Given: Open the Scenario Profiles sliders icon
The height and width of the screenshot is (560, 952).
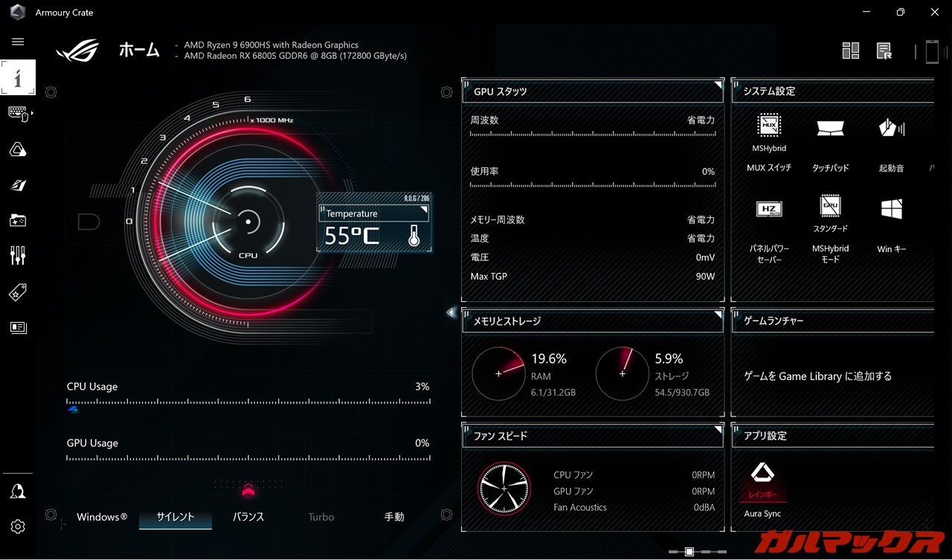Looking at the screenshot, I should click(x=18, y=256).
